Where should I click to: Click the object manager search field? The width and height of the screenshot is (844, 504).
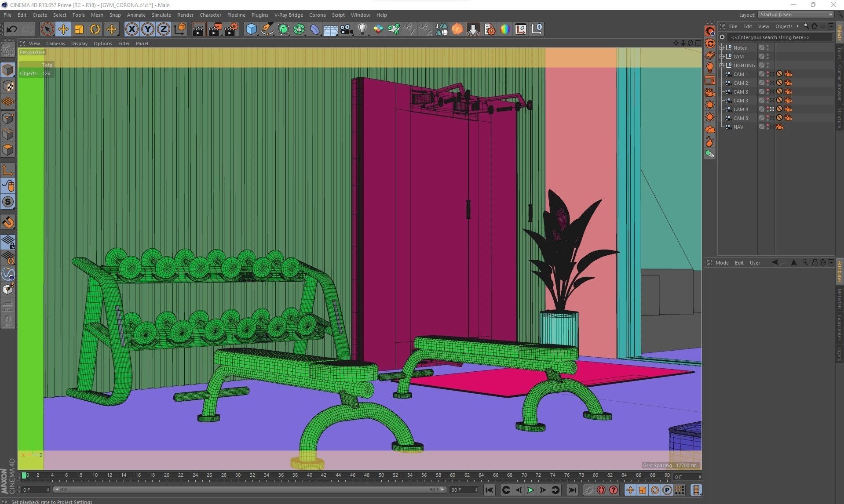[779, 37]
